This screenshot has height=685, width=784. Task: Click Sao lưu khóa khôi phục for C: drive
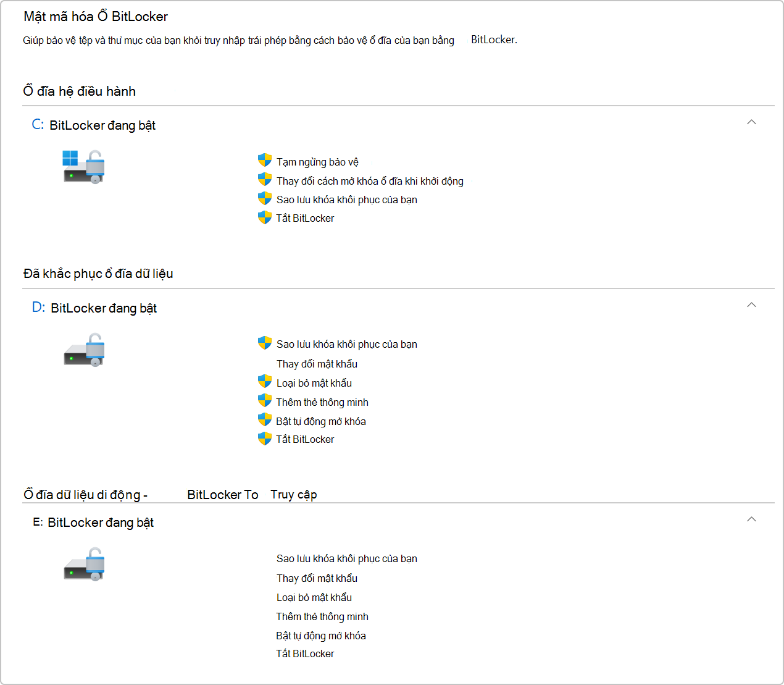347,200
